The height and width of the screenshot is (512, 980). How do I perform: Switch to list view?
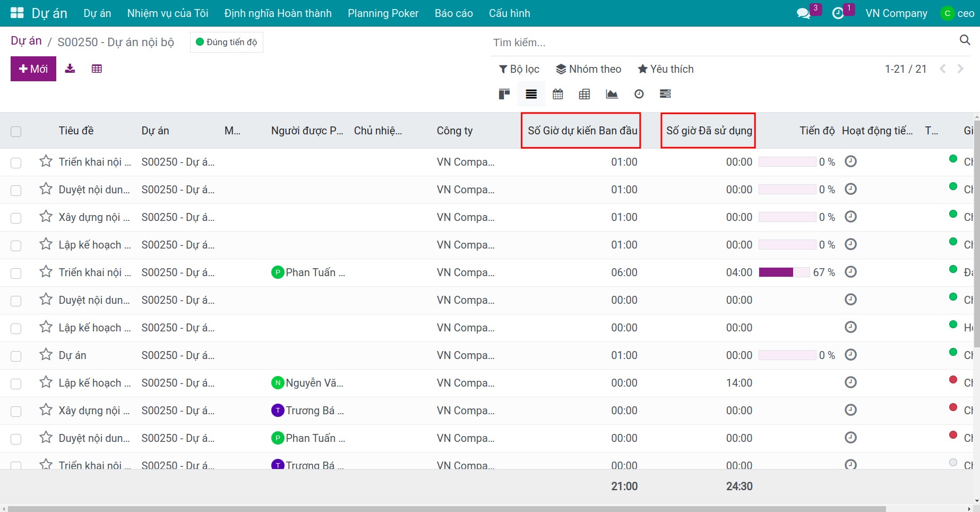click(x=531, y=94)
